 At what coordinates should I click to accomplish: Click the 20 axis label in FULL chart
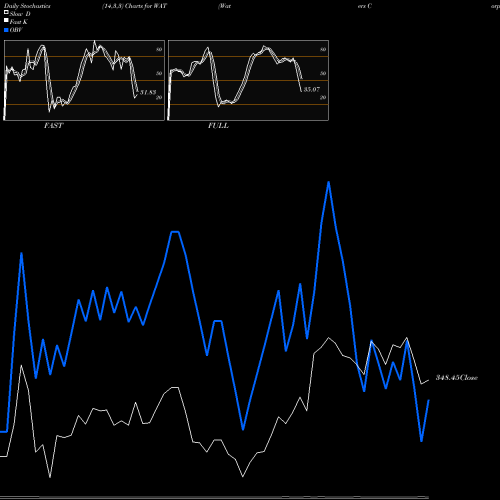point(323,97)
